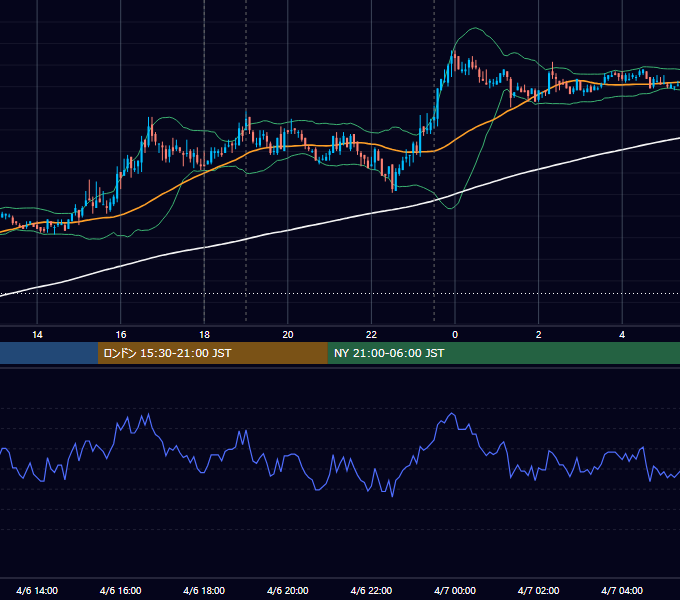Image resolution: width=680 pixels, height=600 pixels.
Task: Click the '4/7 02:00' date label
Action: click(x=538, y=590)
